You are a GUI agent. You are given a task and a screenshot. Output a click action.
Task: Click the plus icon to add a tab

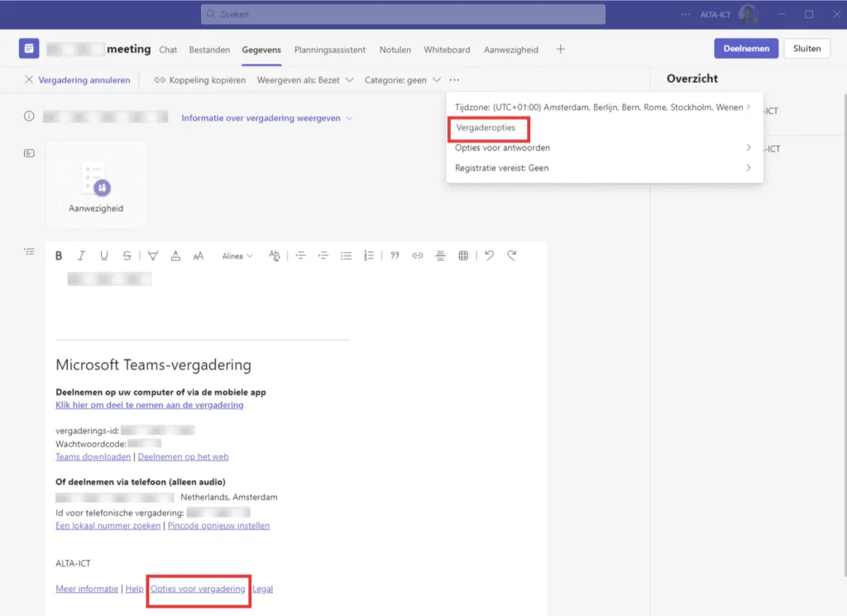pyautogui.click(x=560, y=50)
